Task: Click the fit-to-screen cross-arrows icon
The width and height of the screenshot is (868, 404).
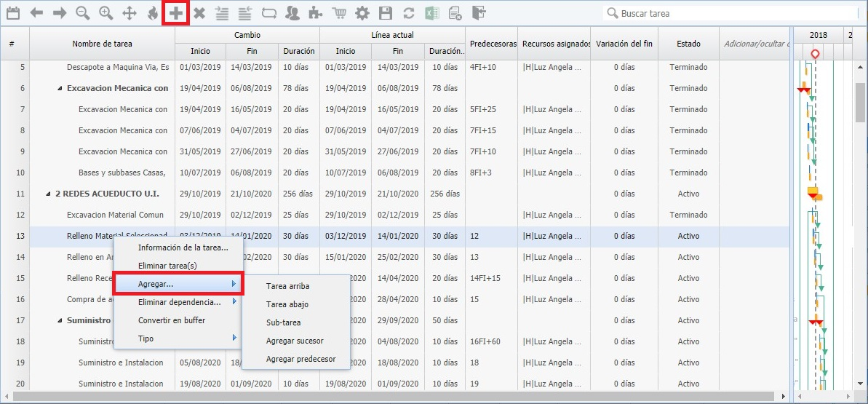Action: tap(129, 13)
